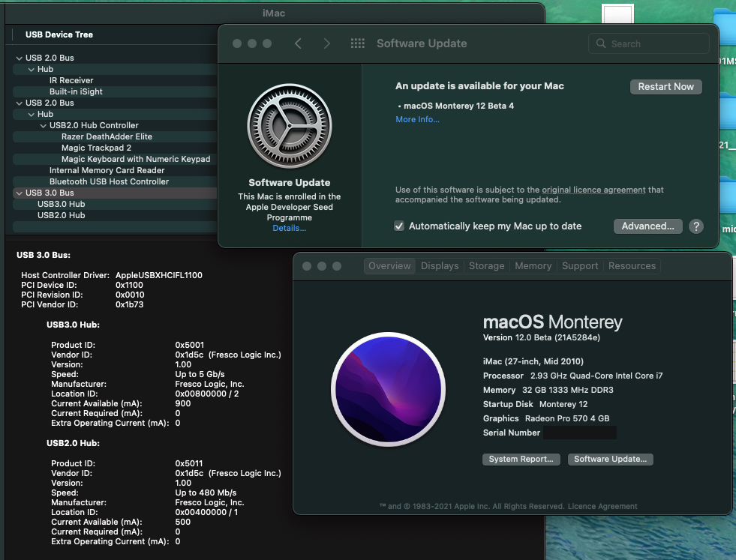Select Razer DeathAdder Elite in device tree

107,136
